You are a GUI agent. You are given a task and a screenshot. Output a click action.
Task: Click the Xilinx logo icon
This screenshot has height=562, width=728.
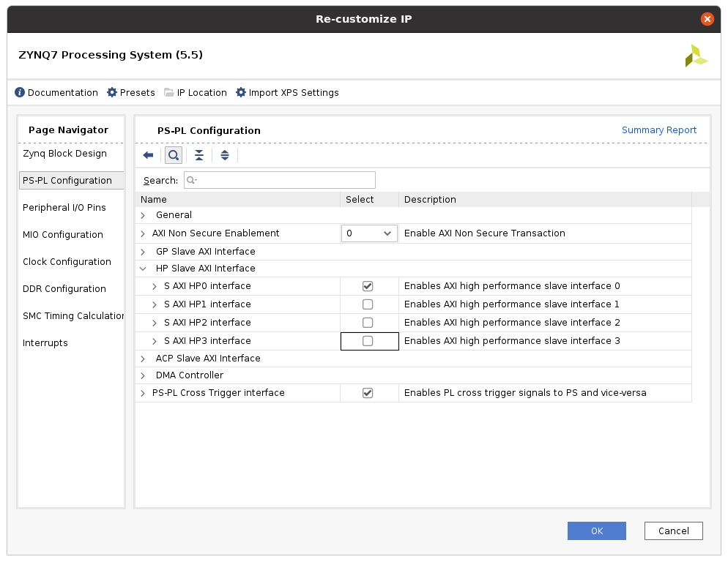696,56
